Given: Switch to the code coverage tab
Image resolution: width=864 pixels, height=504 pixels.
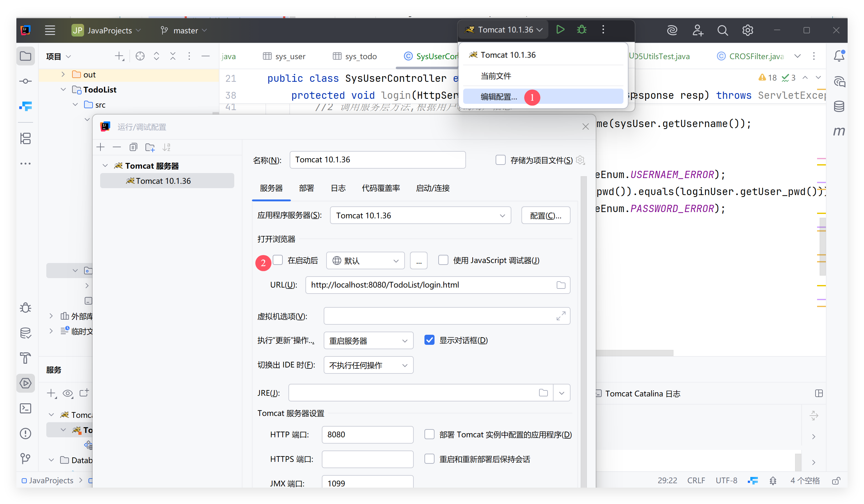Looking at the screenshot, I should tap(381, 188).
